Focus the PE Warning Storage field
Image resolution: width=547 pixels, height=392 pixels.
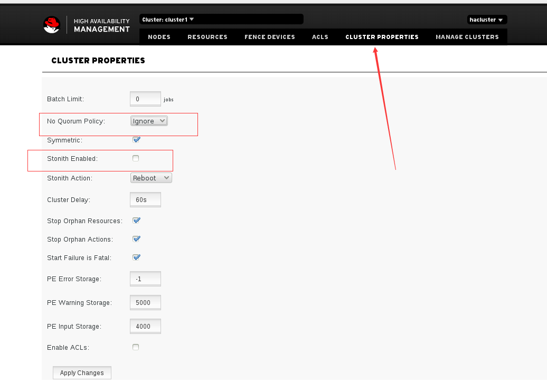pyautogui.click(x=146, y=302)
